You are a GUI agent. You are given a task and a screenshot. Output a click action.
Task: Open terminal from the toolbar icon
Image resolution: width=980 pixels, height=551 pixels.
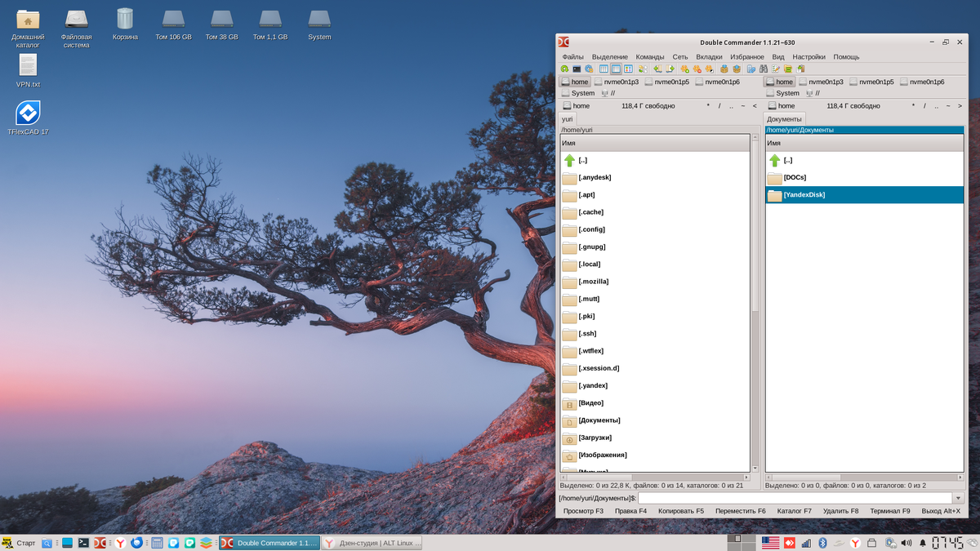(x=577, y=69)
